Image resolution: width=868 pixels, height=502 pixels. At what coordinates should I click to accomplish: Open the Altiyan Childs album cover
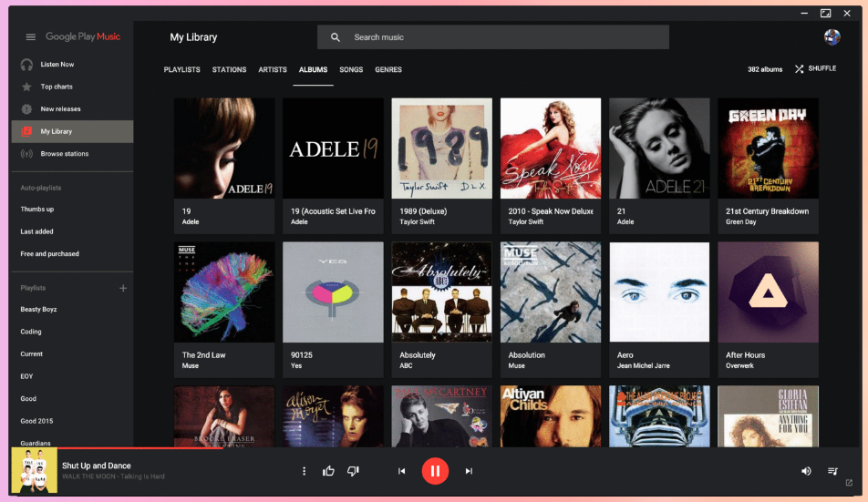[551, 416]
